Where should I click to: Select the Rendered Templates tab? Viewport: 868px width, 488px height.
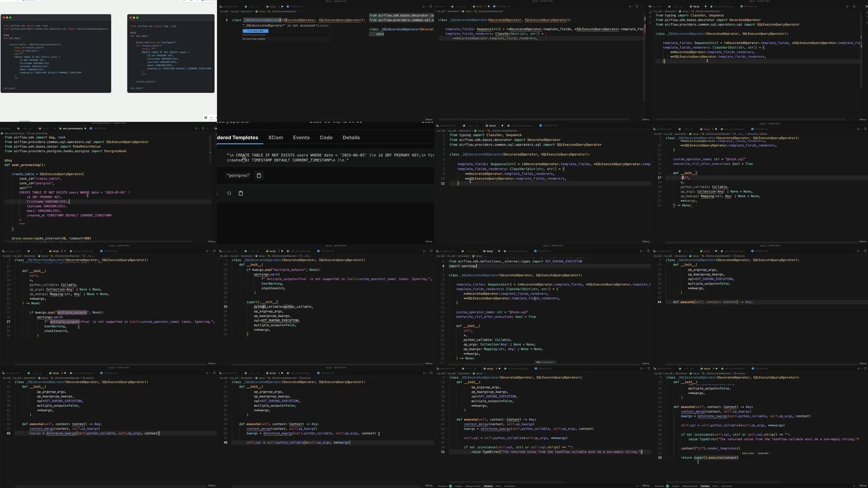point(238,138)
